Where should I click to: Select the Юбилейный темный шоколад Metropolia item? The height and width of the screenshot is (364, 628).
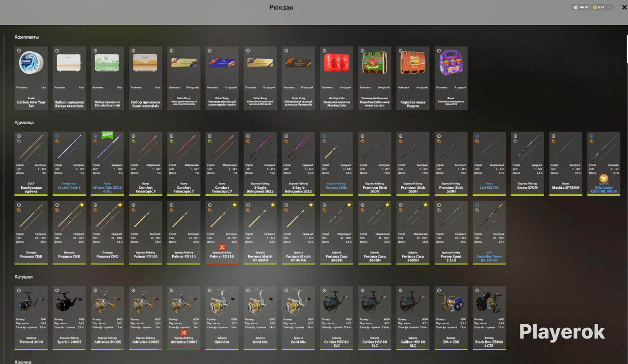coord(298,78)
